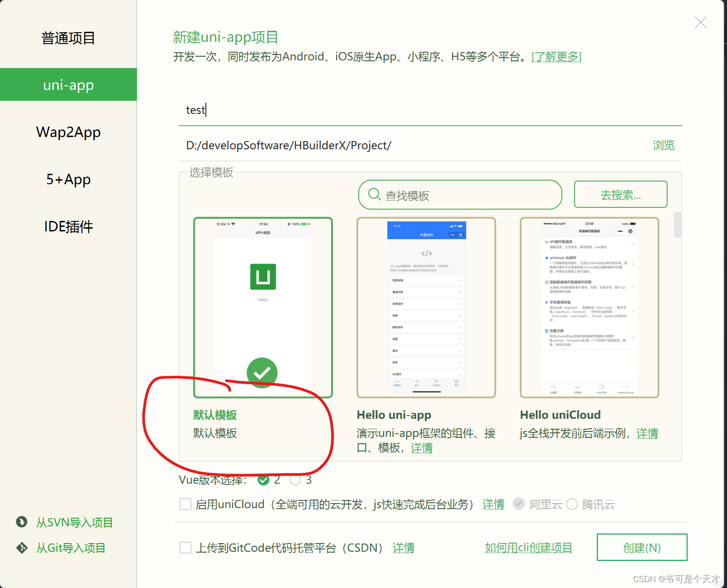Click the green 默认模板 title text

coord(215,415)
